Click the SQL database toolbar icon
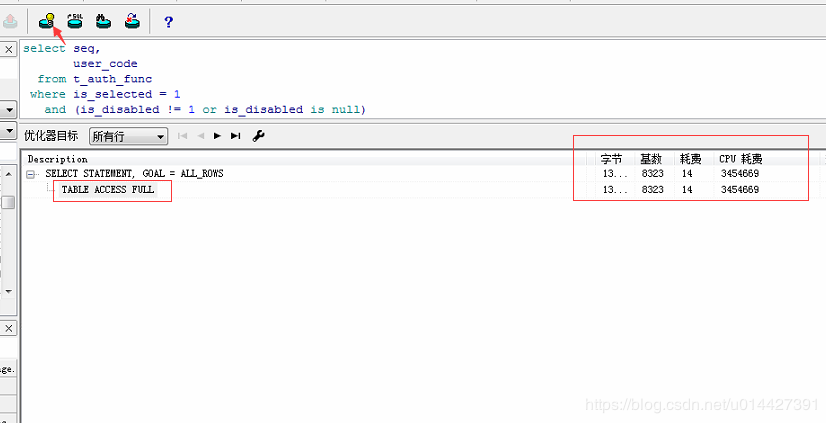This screenshot has height=423, width=826. (75, 21)
